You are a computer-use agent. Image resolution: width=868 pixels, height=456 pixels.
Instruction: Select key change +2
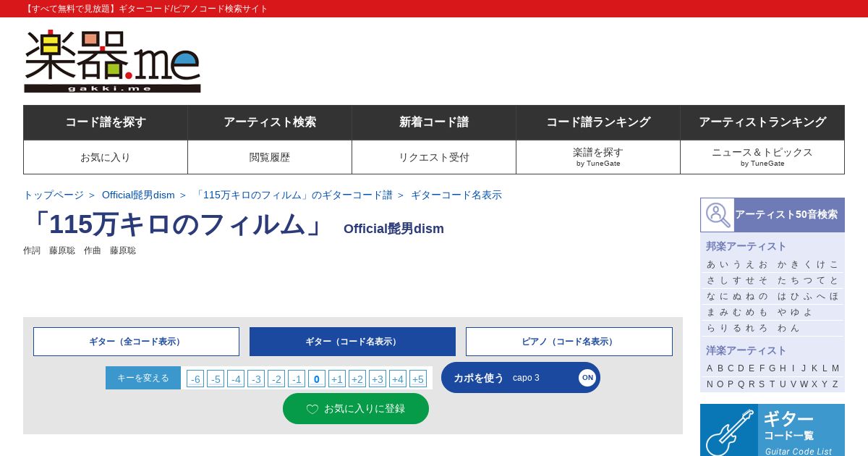pyautogui.click(x=357, y=379)
